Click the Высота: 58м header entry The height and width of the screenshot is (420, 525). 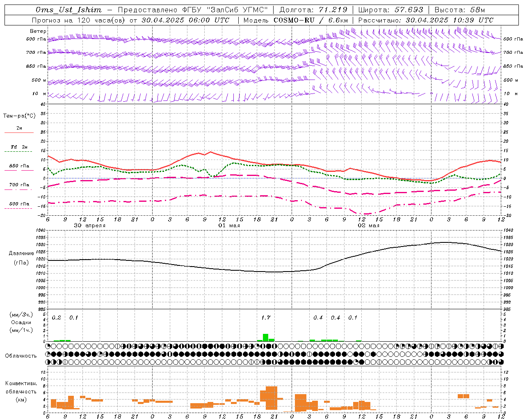pyautogui.click(x=459, y=10)
